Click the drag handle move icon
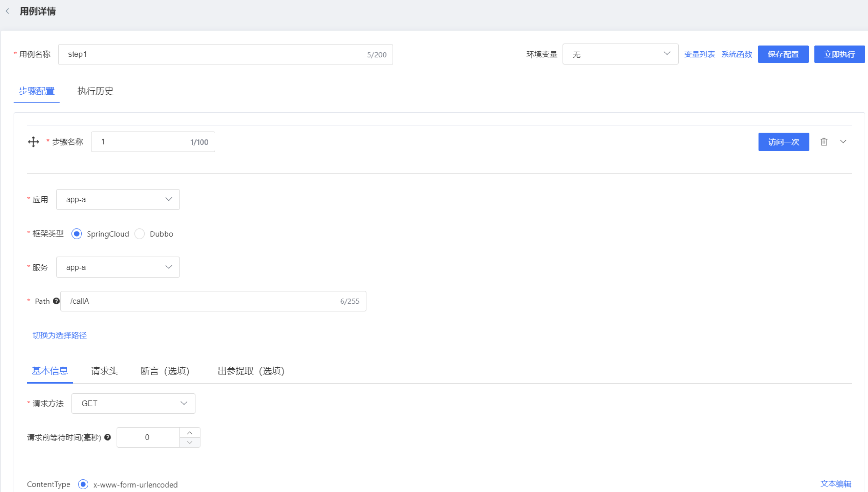This screenshot has height=492, width=868. [33, 141]
